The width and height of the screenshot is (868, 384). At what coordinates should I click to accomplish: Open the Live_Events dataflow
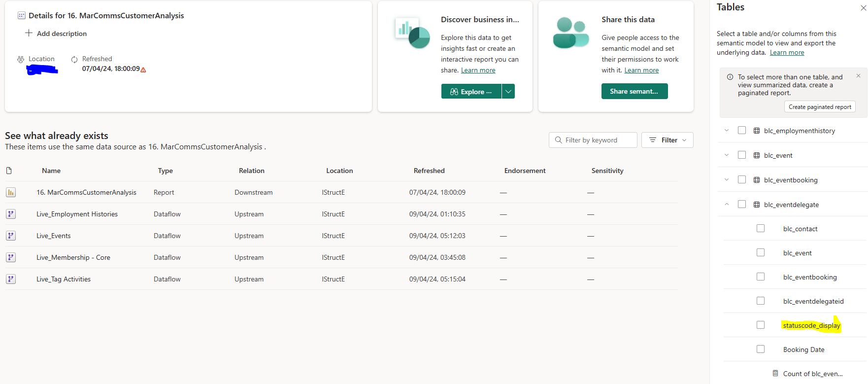click(x=53, y=236)
